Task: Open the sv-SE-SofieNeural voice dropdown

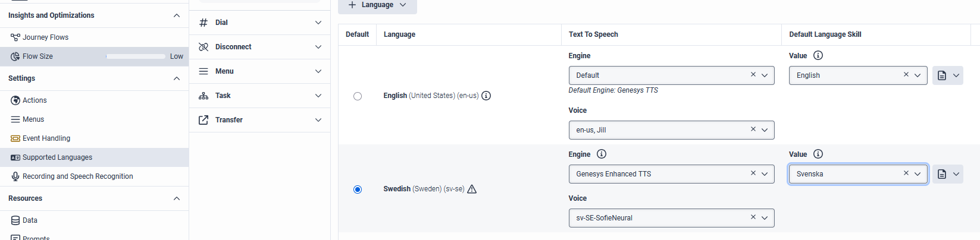Action: point(765,218)
